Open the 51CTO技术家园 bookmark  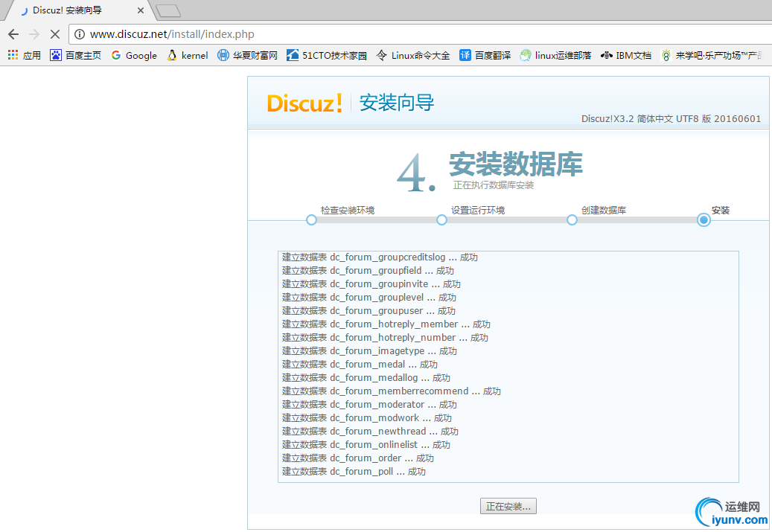[327, 55]
